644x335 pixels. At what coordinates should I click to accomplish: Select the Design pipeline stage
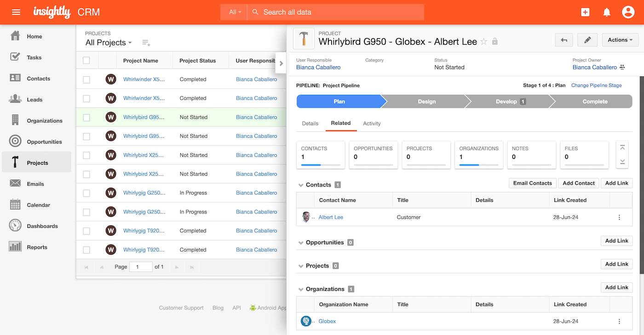click(426, 102)
